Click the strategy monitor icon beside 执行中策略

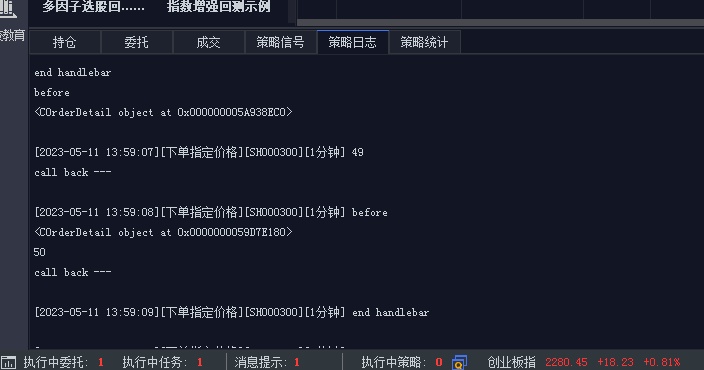459,362
